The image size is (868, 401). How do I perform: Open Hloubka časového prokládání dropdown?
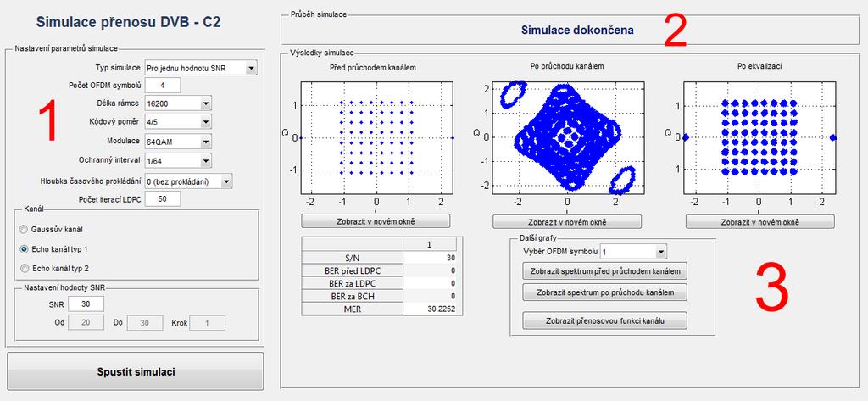[189, 181]
